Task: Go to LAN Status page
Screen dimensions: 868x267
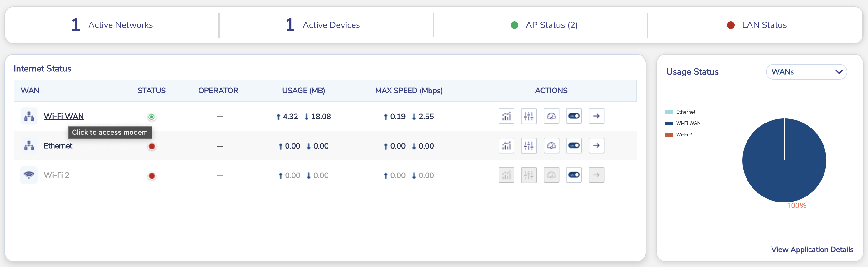Action: pyautogui.click(x=764, y=25)
